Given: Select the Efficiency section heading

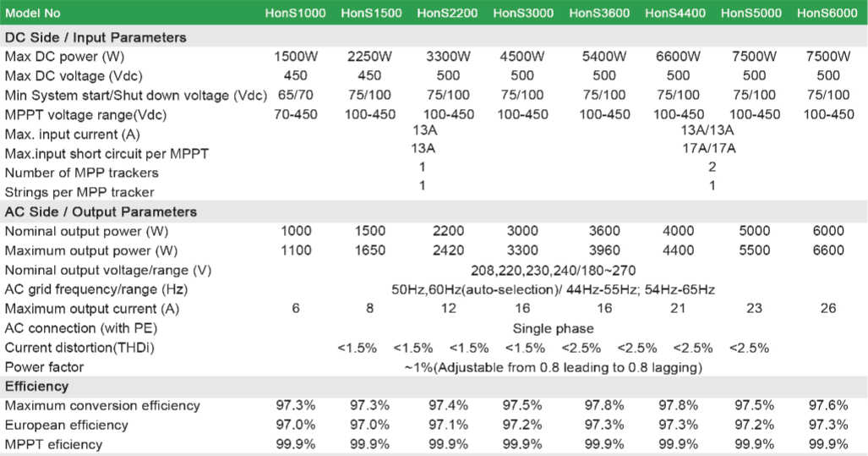Looking at the screenshot, I should tap(36, 386).
